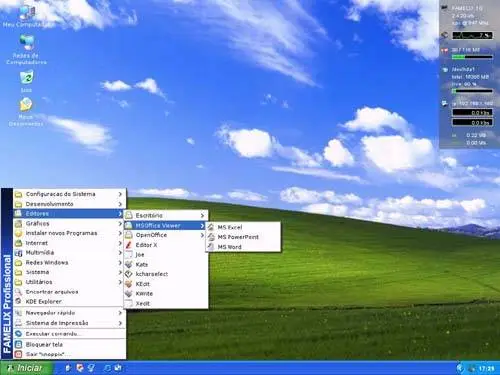
Task: Start KWrite text editor
Action: pos(166,294)
